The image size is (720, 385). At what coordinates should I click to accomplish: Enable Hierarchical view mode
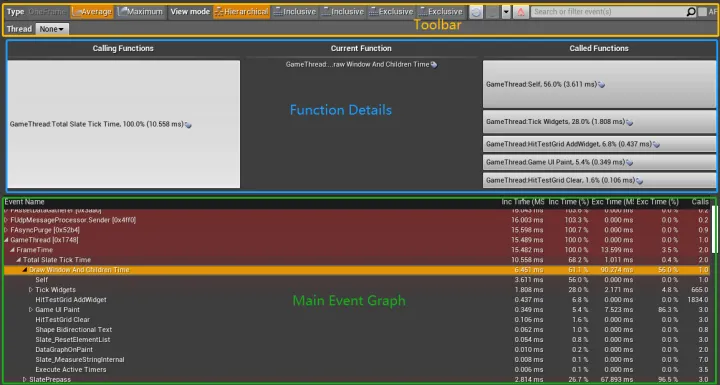coord(242,11)
